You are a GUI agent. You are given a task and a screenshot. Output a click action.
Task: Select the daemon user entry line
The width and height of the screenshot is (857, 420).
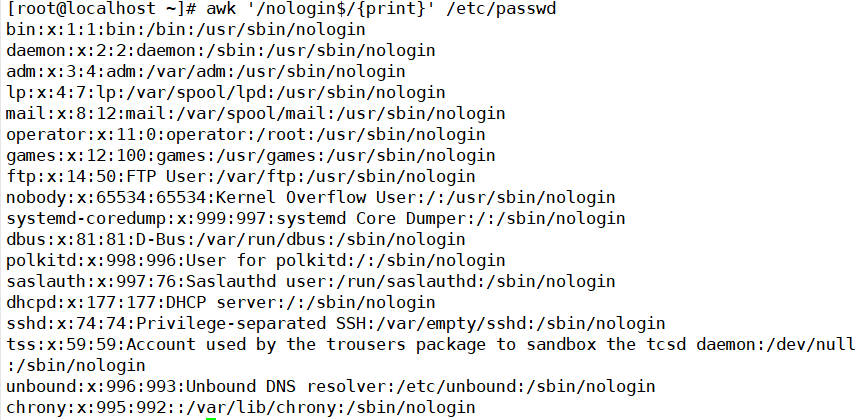pos(221,51)
